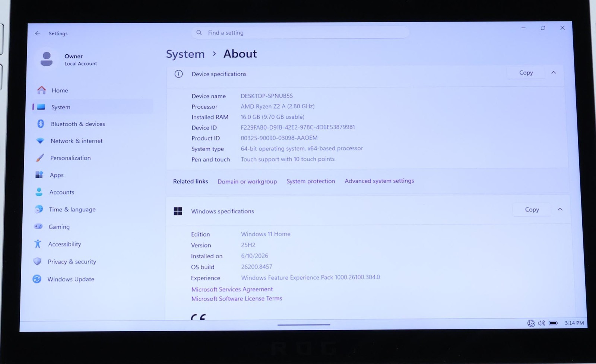The width and height of the screenshot is (596, 364).
Task: Click the device name DESKTOP-SPNUB5S
Action: (x=267, y=96)
